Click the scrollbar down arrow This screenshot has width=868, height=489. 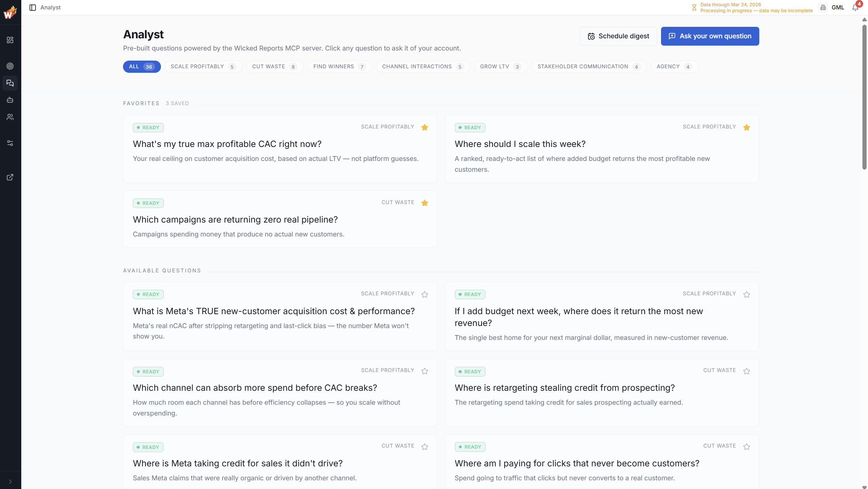(864, 487)
